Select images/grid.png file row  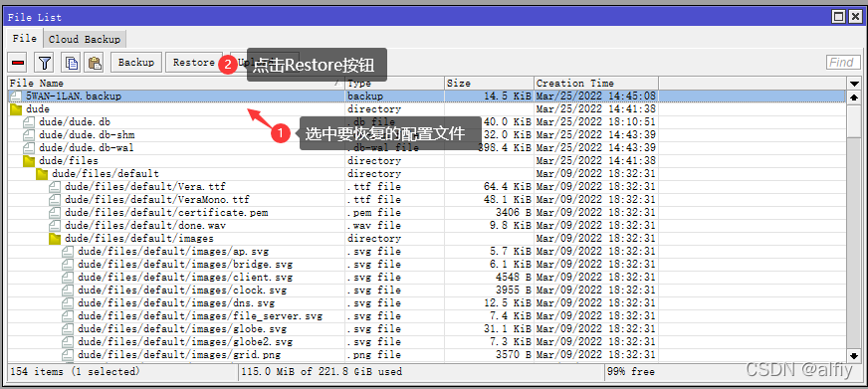tap(427, 355)
